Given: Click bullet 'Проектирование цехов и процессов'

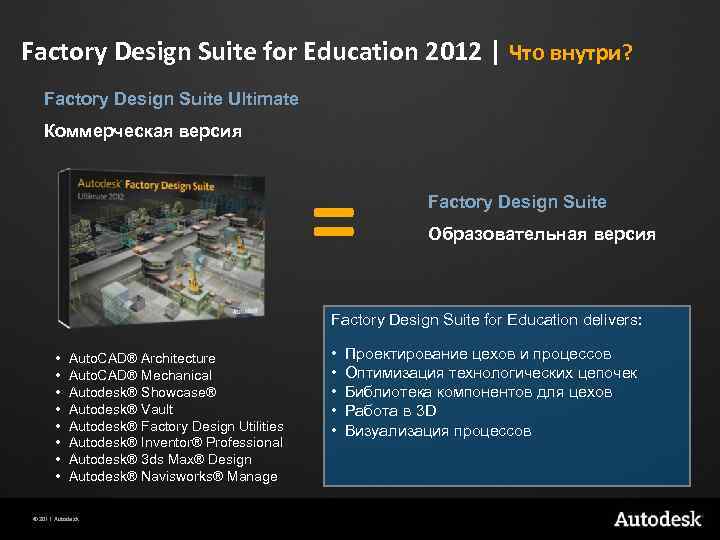Looking at the screenshot, I should 478,354.
